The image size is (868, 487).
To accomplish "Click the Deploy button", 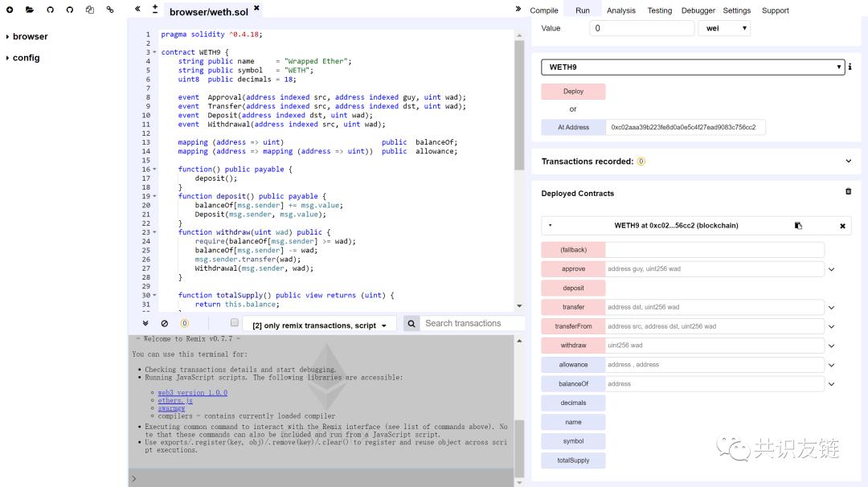I will (x=574, y=92).
